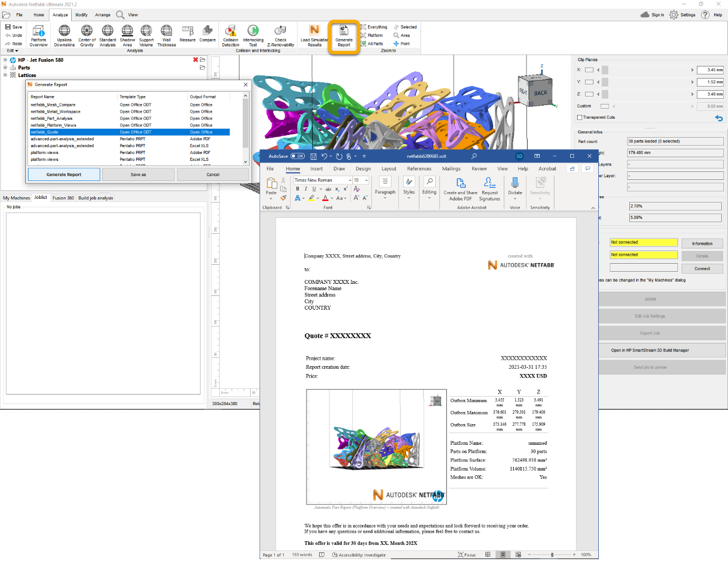Viewport: 728px width, 566px height.
Task: Run Collision Detection
Action: pyautogui.click(x=231, y=36)
